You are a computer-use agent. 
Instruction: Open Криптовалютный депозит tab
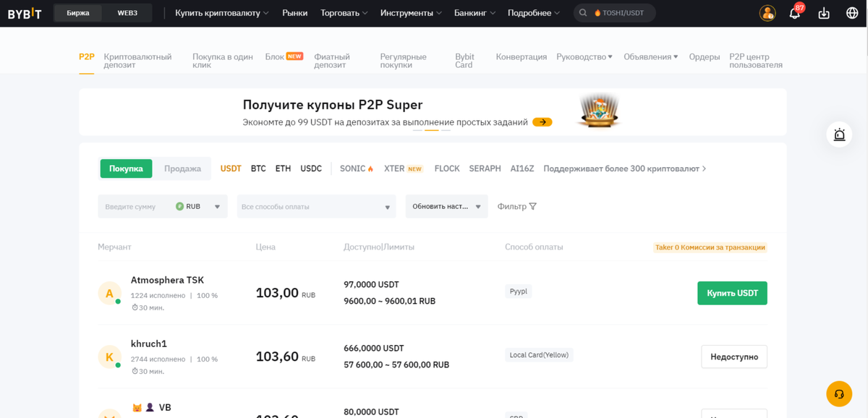pos(138,61)
